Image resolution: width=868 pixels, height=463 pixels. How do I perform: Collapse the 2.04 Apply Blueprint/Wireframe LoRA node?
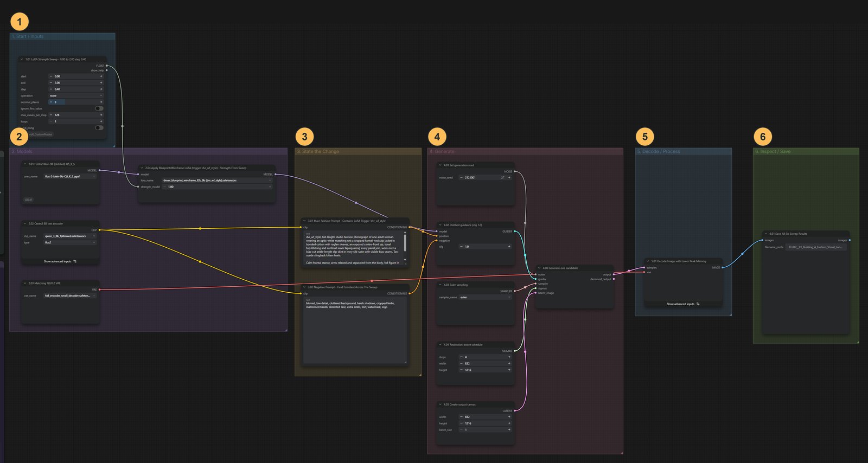tap(142, 168)
